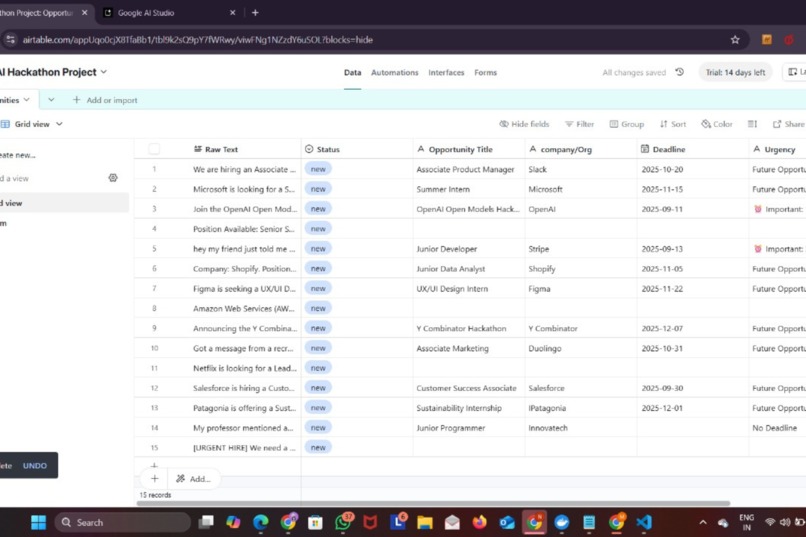
Task: Switch to the Interfaces tab
Action: pyautogui.click(x=446, y=72)
